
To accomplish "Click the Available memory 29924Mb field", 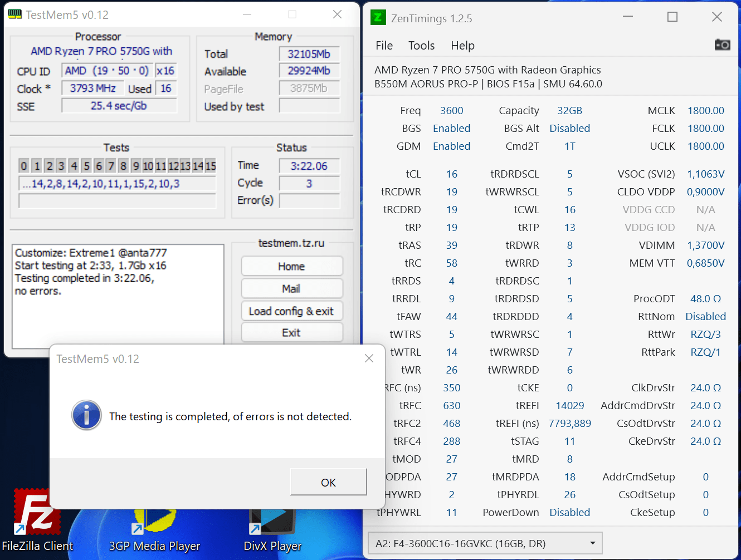I will (309, 71).
